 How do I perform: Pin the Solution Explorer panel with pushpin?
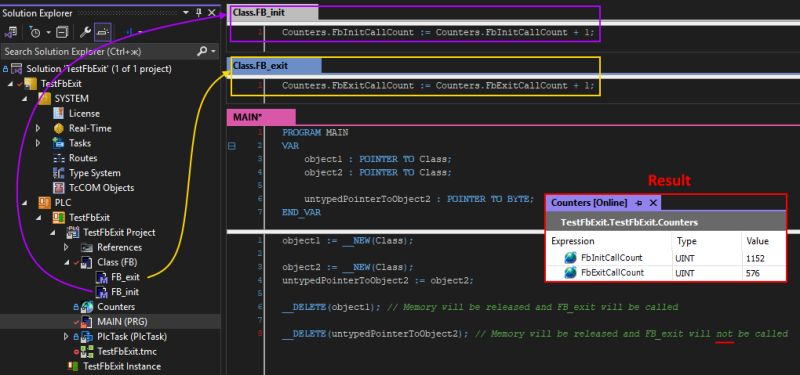(199, 13)
